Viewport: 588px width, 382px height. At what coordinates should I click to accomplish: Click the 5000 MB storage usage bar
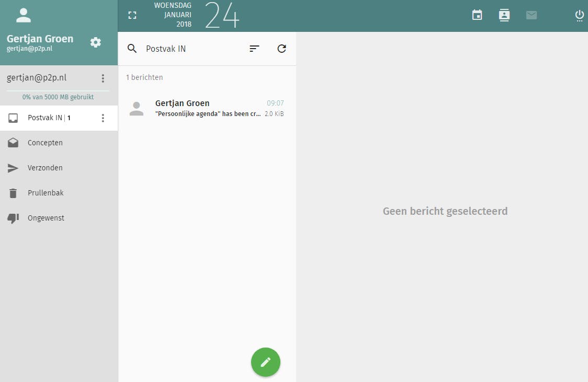tap(58, 97)
